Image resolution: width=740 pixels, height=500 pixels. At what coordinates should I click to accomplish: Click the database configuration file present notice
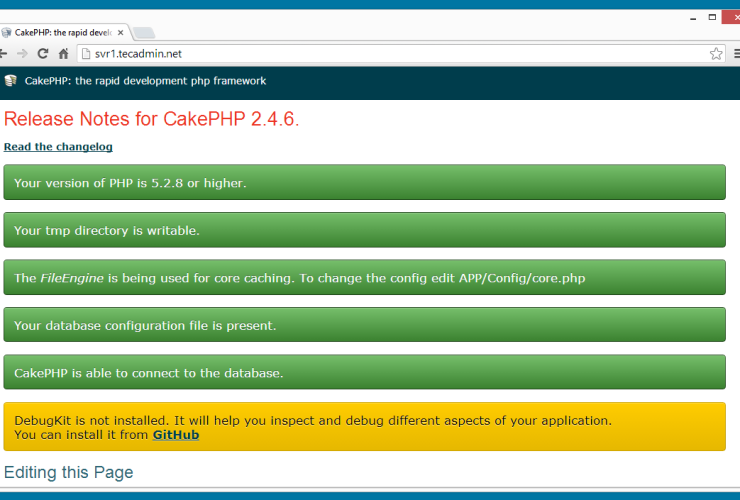pos(364,325)
